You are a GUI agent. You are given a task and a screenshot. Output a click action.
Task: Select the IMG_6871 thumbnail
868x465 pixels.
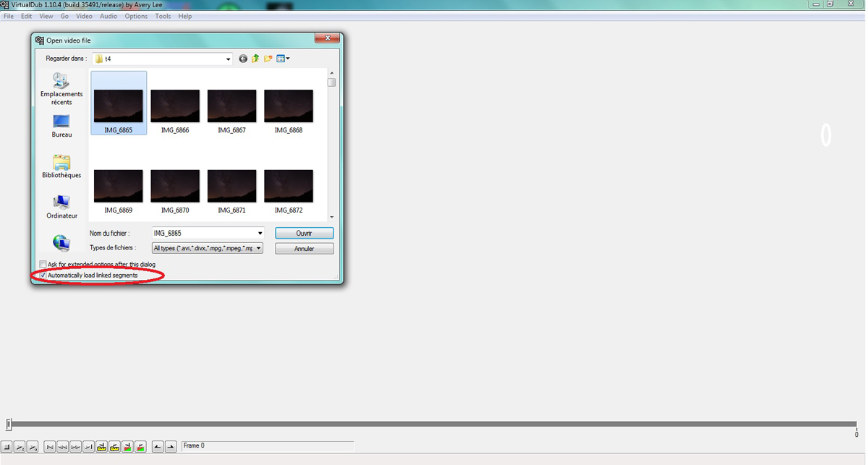click(231, 187)
